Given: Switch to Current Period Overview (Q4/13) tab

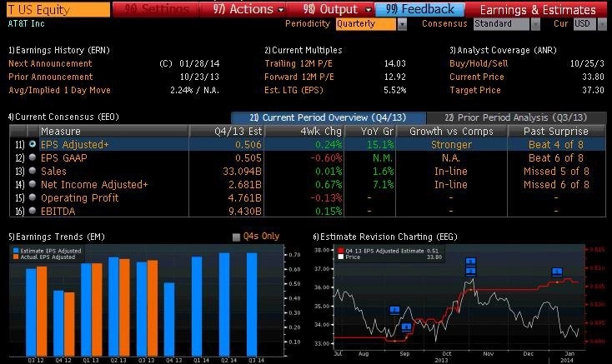Looking at the screenshot, I should [329, 117].
